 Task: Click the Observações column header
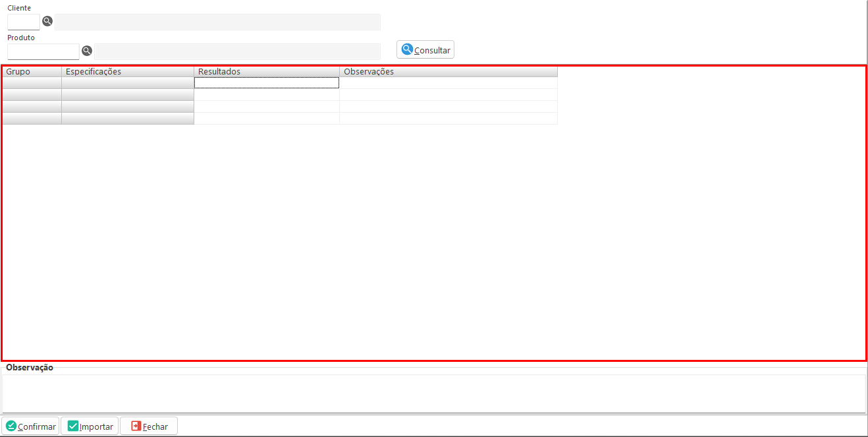coord(448,71)
